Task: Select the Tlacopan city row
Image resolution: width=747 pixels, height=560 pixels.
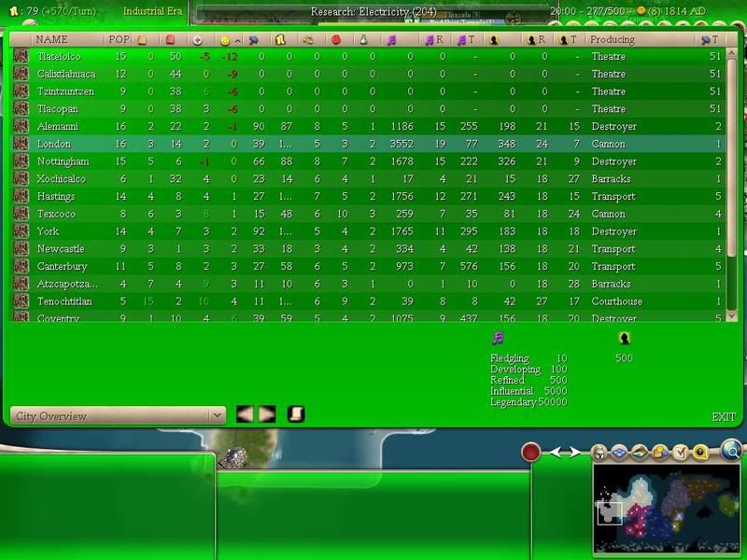Action: pos(368,109)
